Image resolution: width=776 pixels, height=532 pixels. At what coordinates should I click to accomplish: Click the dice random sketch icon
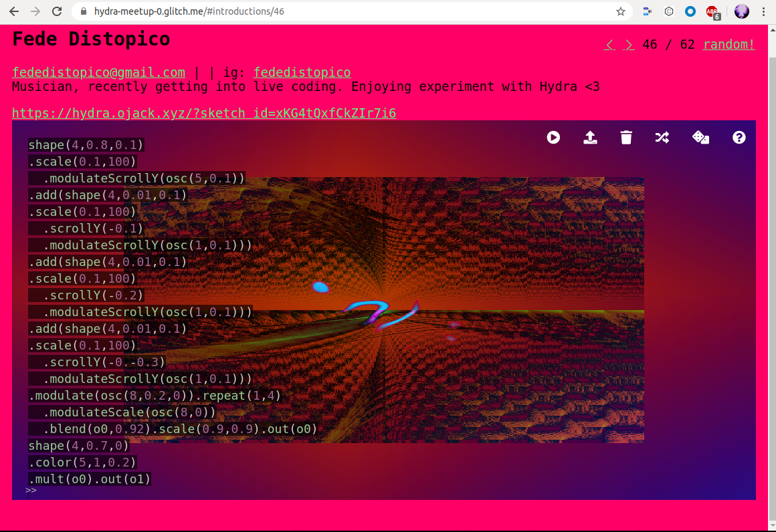[701, 138]
